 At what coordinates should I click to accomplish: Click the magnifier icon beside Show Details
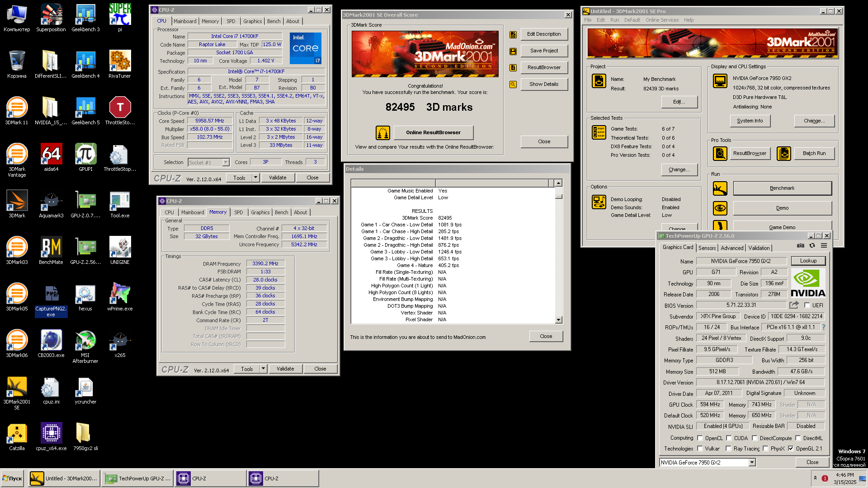click(513, 84)
